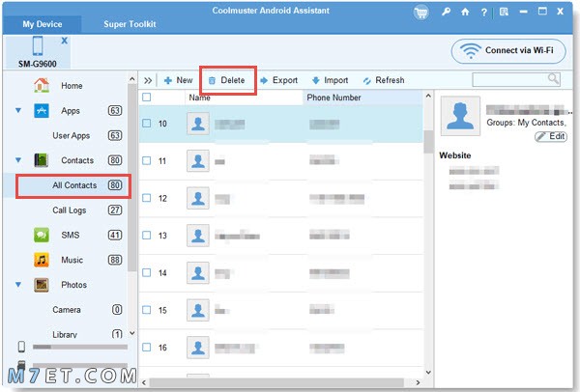
Task: Collapse the Photos tree arrow
Action: (x=18, y=285)
